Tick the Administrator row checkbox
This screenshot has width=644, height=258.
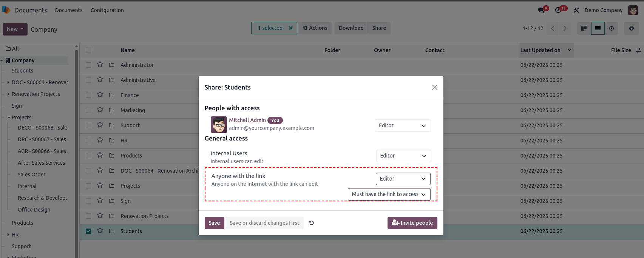click(88, 65)
